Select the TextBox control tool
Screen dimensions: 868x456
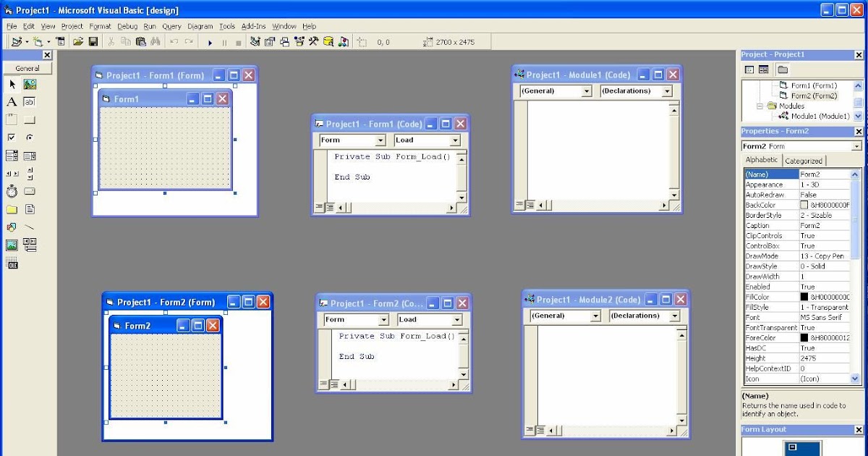coord(30,102)
